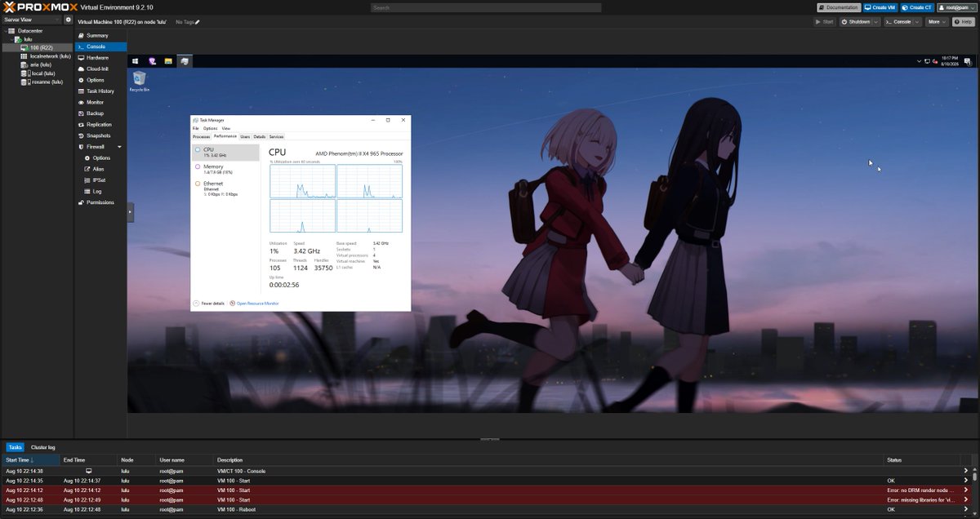The width and height of the screenshot is (980, 519).
Task: Select roxanne (lulu) storage in the tree
Action: pyautogui.click(x=42, y=82)
